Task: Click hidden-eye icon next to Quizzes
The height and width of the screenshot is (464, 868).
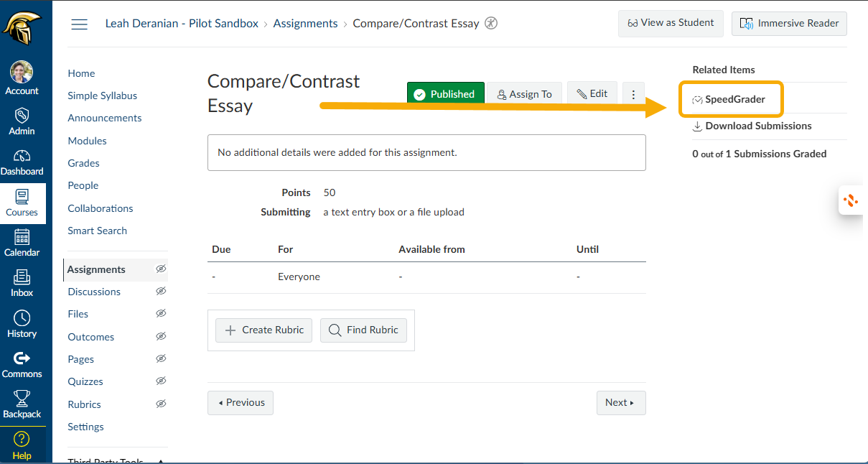Action: pos(161,381)
